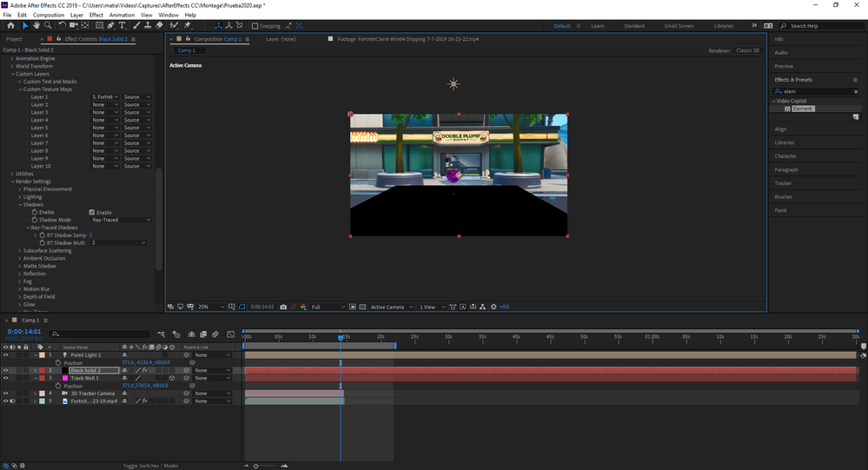Select the Clone Stamp tool

pyautogui.click(x=148, y=25)
